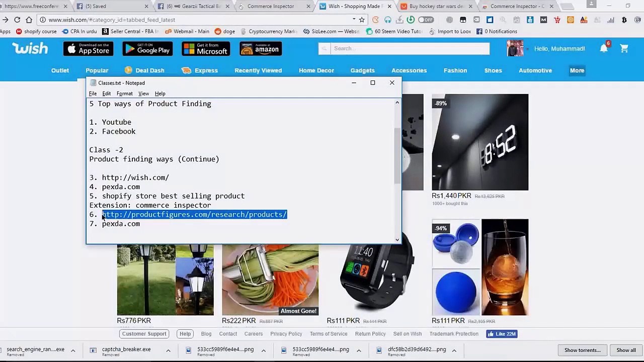Screen dimensions: 644x362
Task: Open the Sell on Wish link
Action: tap(408, 334)
